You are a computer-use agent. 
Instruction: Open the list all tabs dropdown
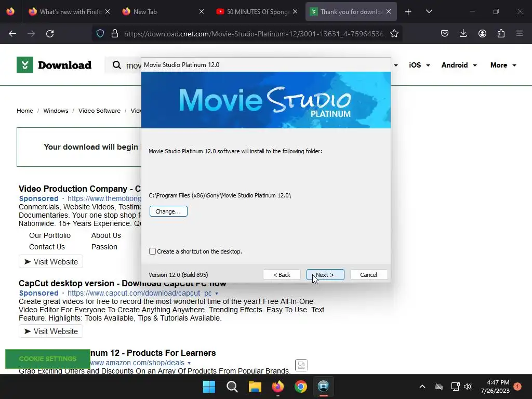(x=429, y=11)
